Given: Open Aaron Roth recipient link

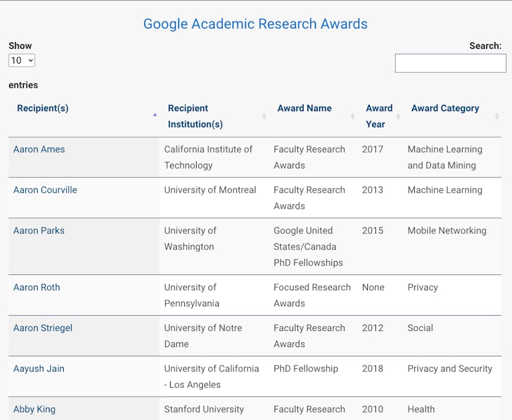Looking at the screenshot, I should [36, 287].
